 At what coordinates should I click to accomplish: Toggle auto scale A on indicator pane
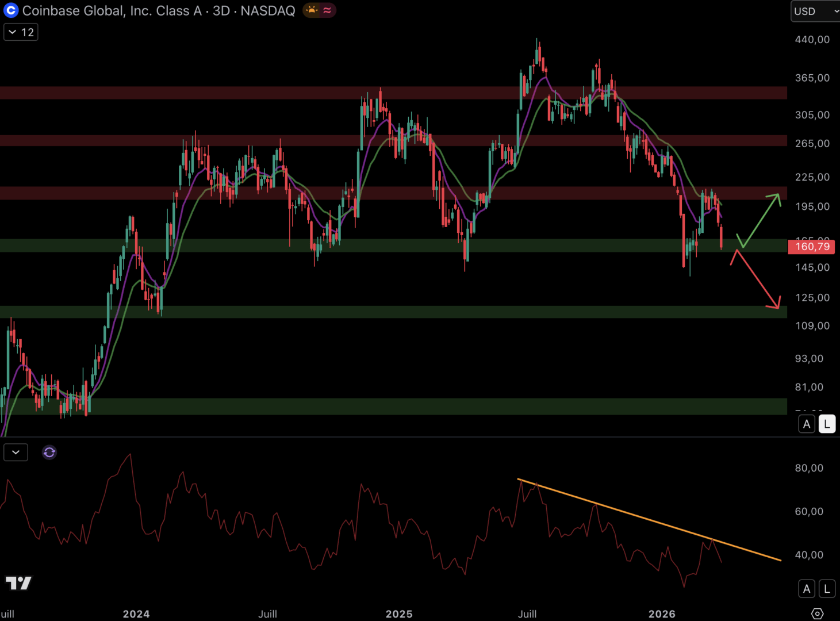[x=807, y=589]
